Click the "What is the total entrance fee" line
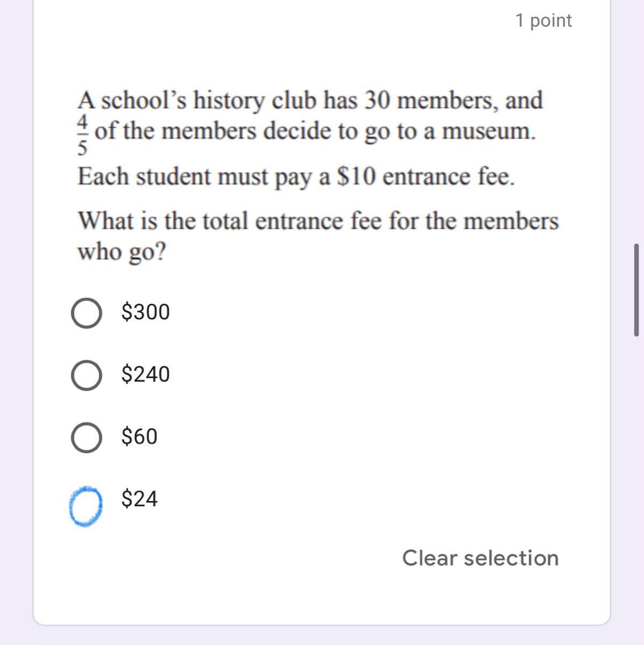 click(318, 221)
